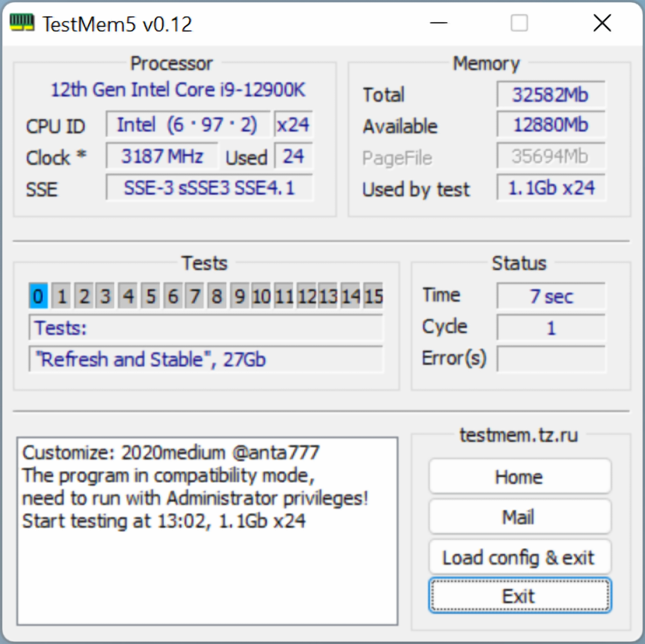Click the Cycle value 1
This screenshot has width=645, height=644.
tap(551, 328)
